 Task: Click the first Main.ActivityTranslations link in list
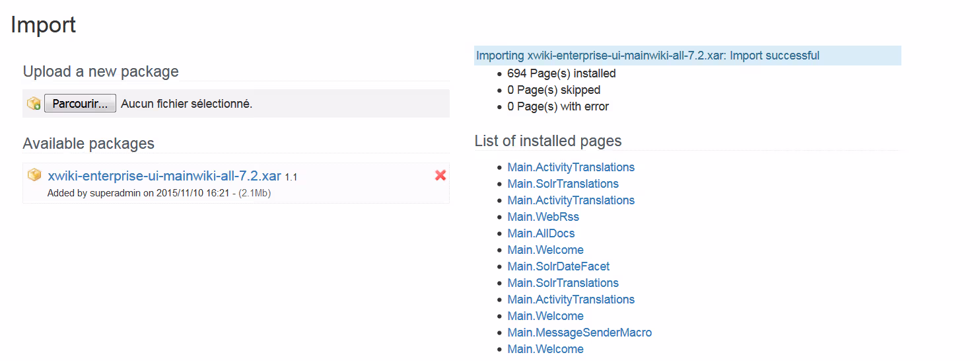tap(571, 167)
